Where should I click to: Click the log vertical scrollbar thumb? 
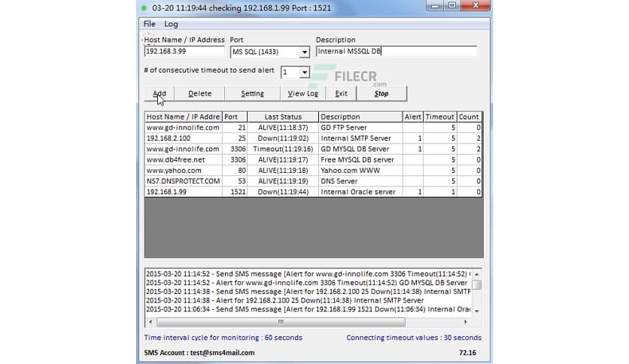click(x=476, y=284)
